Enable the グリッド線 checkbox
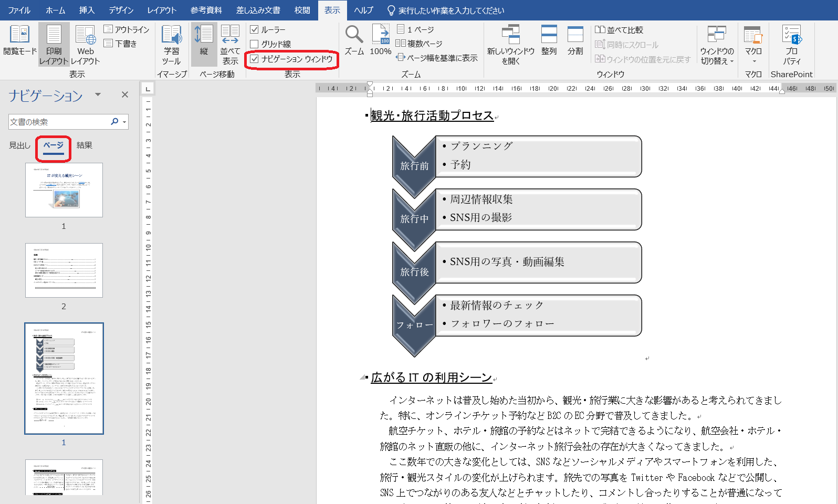The width and height of the screenshot is (838, 504). click(255, 44)
